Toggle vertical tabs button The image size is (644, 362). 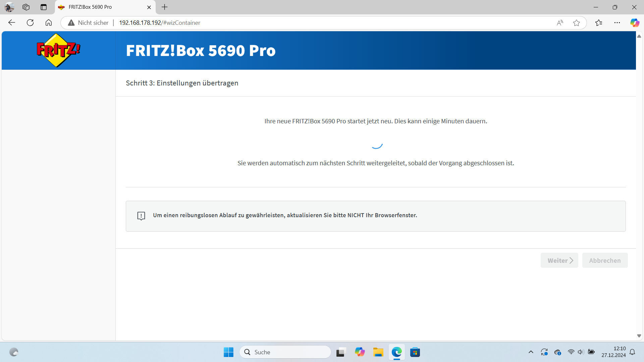(44, 7)
